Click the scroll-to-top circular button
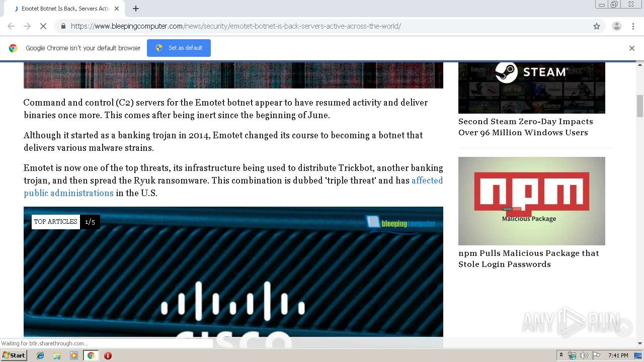 (x=623, y=327)
